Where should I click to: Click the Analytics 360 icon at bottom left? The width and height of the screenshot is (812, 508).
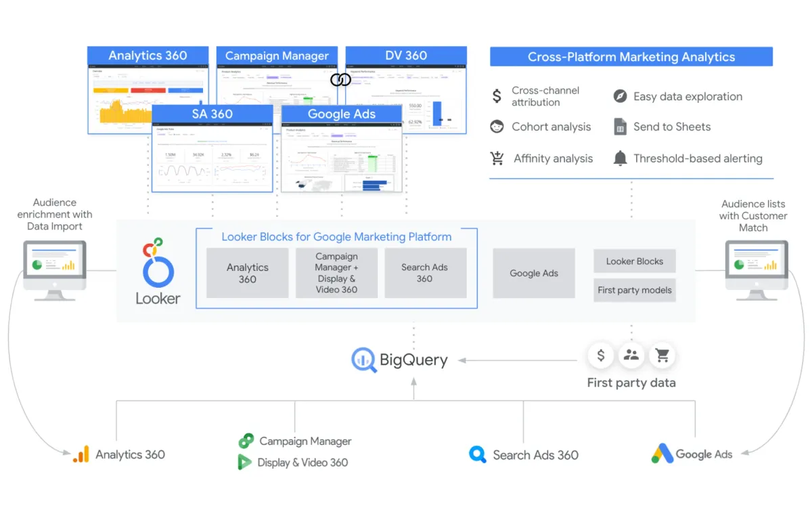[x=82, y=454]
